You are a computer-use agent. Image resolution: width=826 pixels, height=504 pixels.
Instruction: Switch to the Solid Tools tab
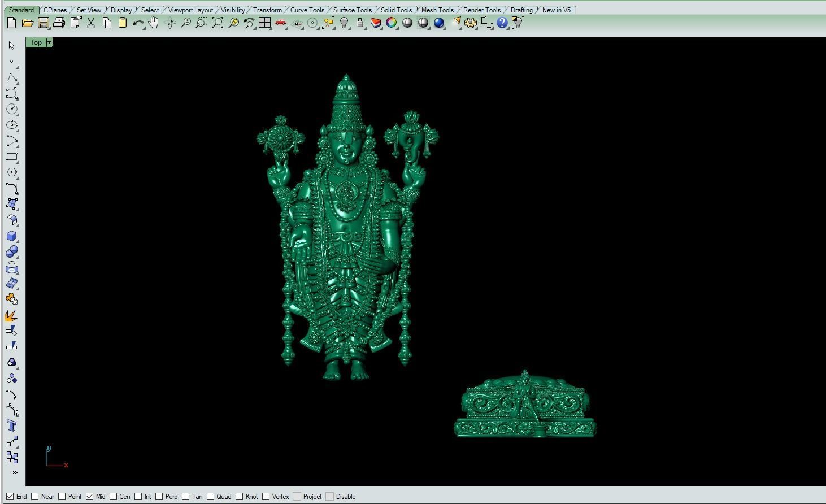tap(396, 10)
